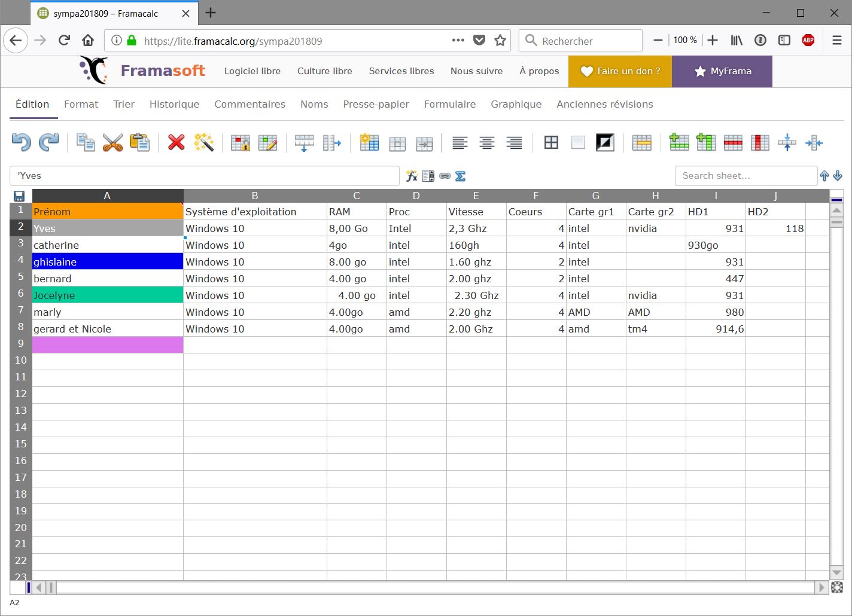Reload the page in Firefox
The width and height of the screenshot is (852, 616).
click(64, 40)
